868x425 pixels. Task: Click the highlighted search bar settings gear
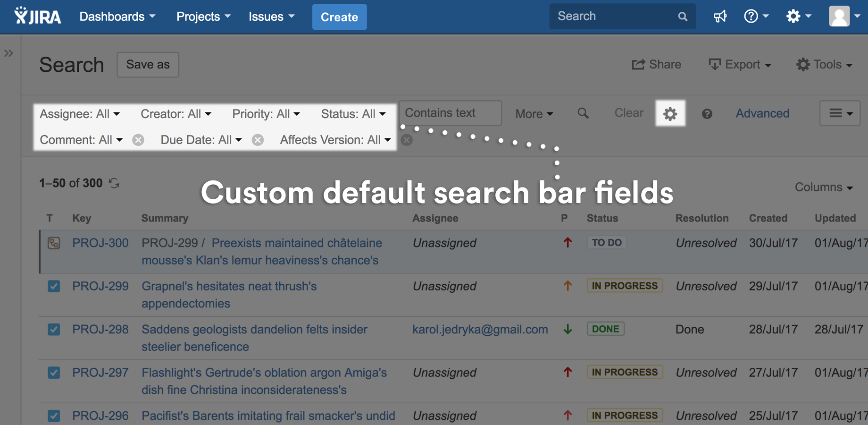tap(670, 113)
